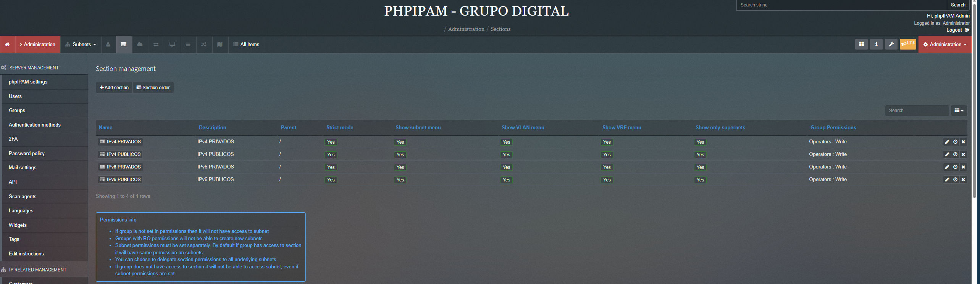Open 2FA settings in sidebar

click(45, 139)
